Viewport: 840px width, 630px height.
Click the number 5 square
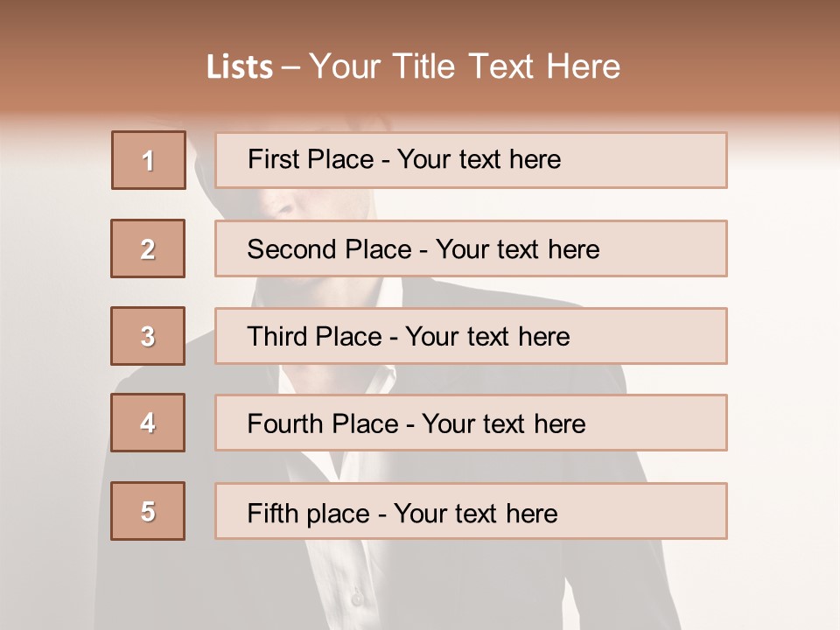(x=148, y=511)
